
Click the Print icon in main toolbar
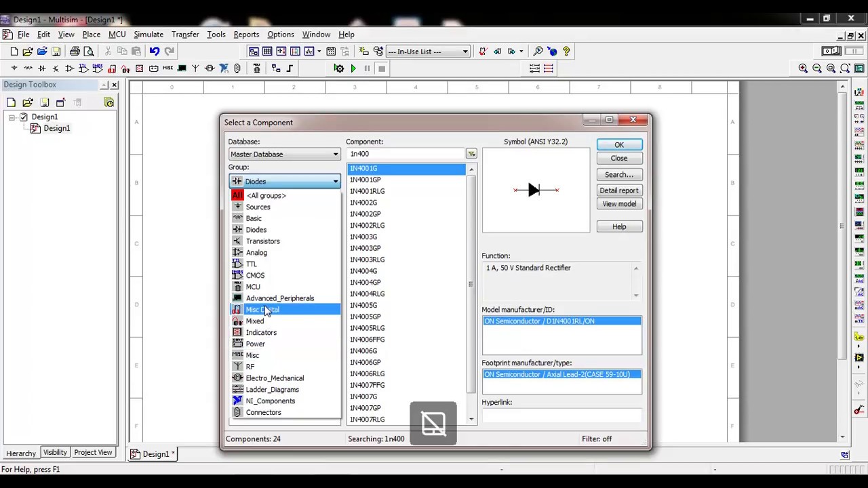75,52
